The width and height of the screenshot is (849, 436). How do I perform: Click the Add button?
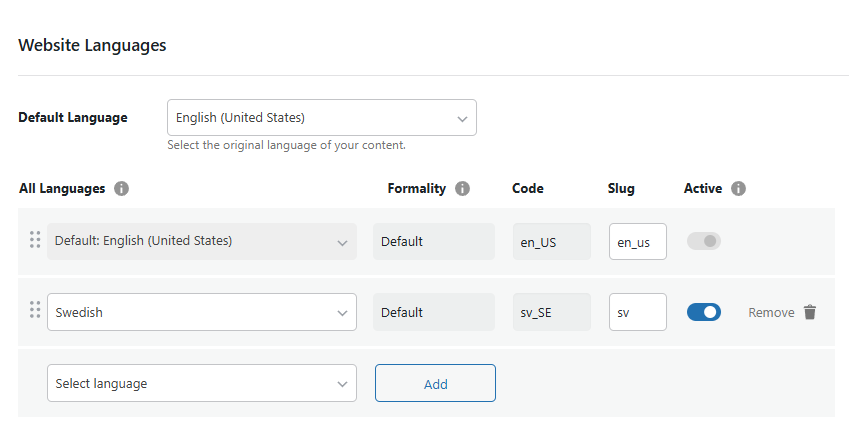pos(435,383)
